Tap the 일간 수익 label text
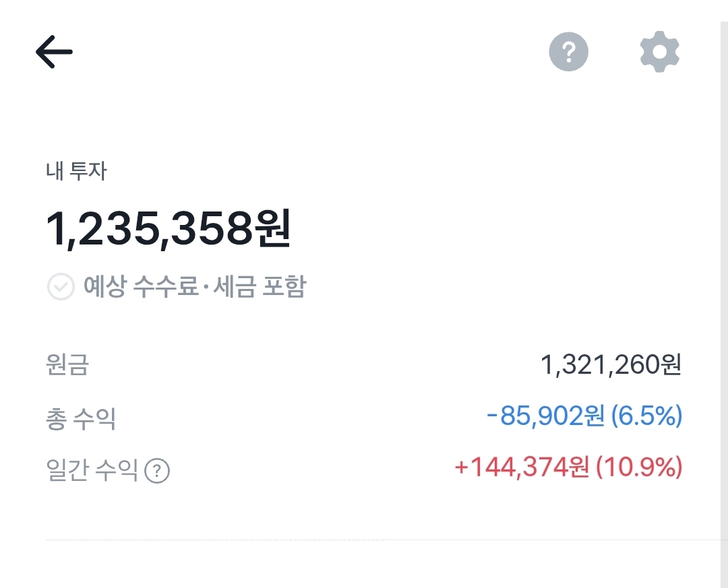The height and width of the screenshot is (588, 728). click(92, 469)
